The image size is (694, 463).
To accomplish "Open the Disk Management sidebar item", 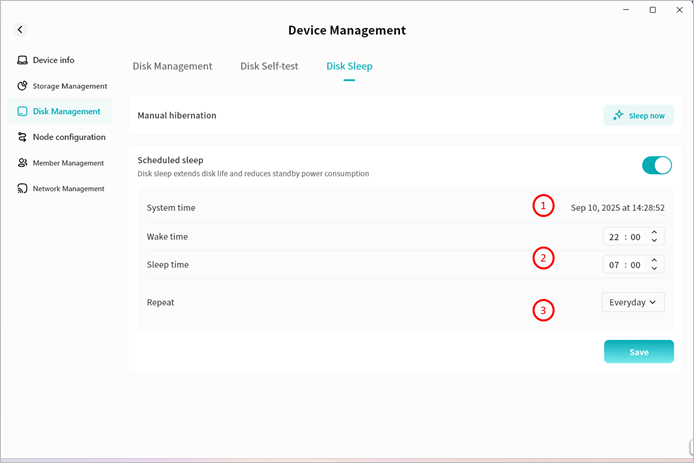I will point(66,112).
